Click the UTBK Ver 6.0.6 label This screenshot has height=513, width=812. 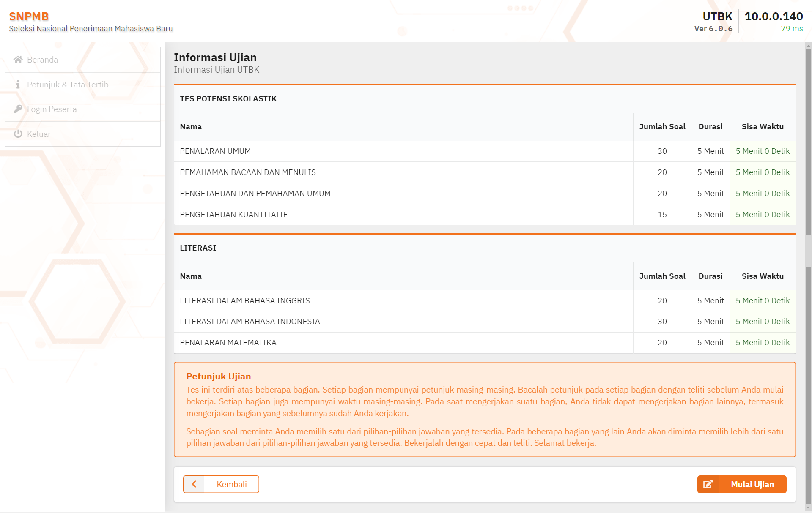coord(713,22)
